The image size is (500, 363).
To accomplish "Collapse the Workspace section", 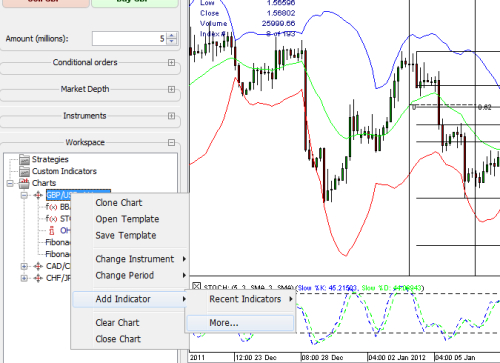I will [171, 142].
